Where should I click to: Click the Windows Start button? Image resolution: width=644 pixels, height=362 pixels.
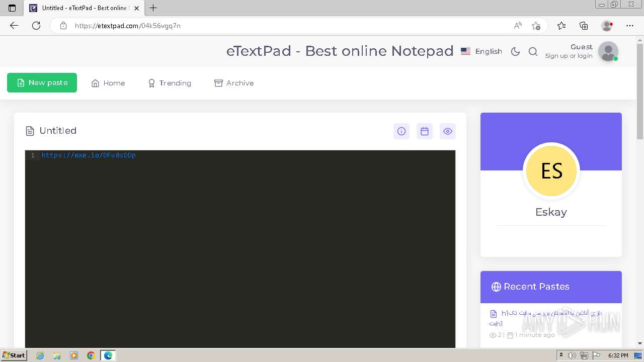coord(14,355)
